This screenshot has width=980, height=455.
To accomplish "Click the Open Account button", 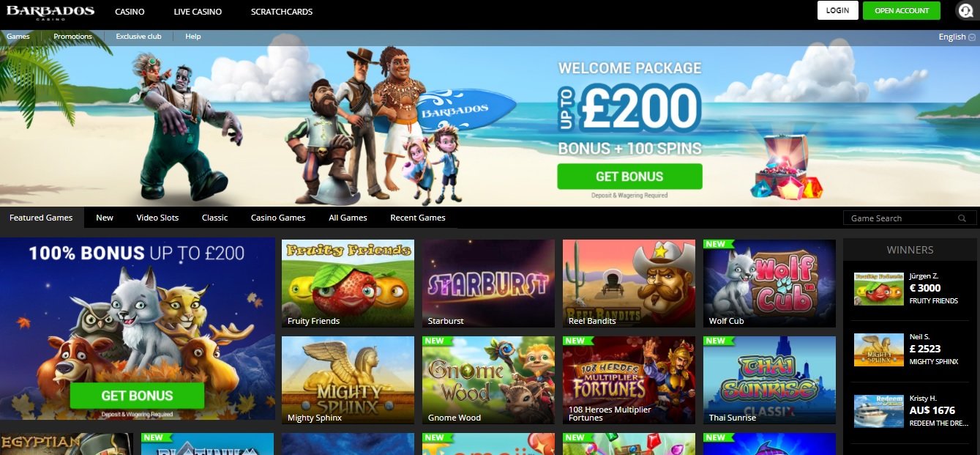I will click(x=902, y=10).
